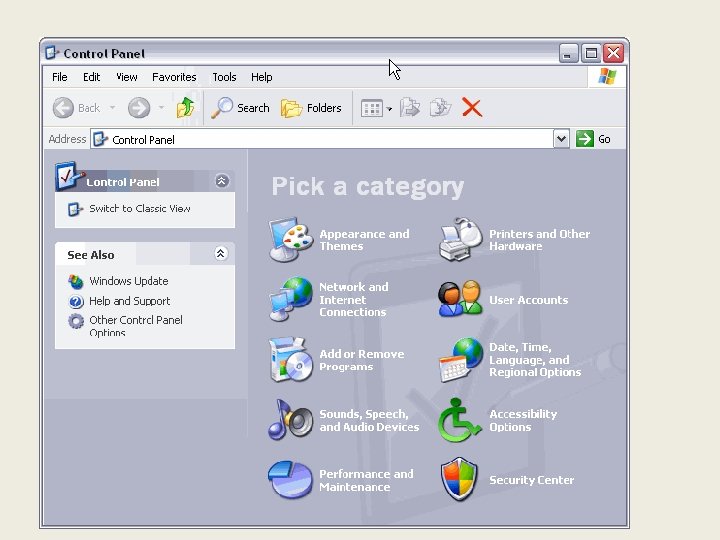Open the View menu
The height and width of the screenshot is (540, 720).
click(x=127, y=77)
